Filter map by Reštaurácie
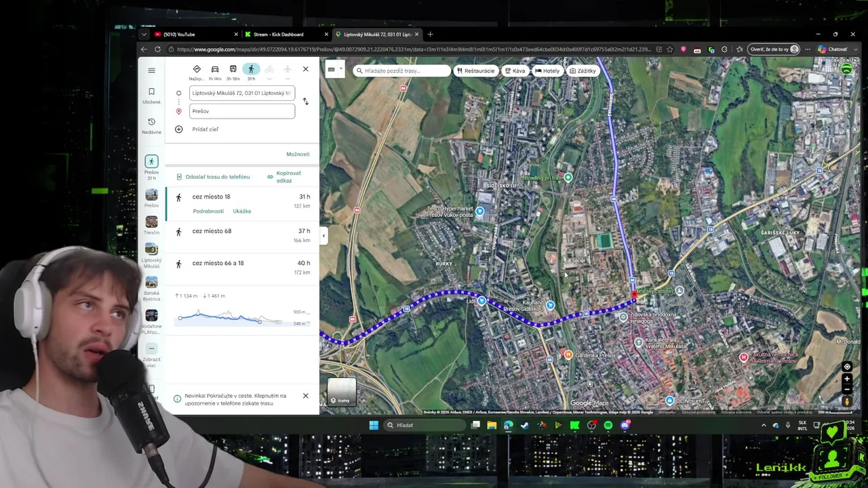 [476, 70]
